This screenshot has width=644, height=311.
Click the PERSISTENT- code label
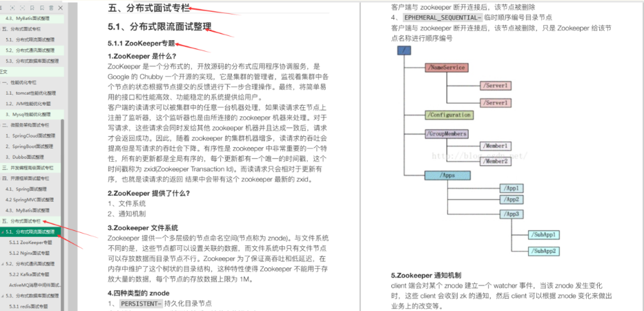[x=140, y=303]
